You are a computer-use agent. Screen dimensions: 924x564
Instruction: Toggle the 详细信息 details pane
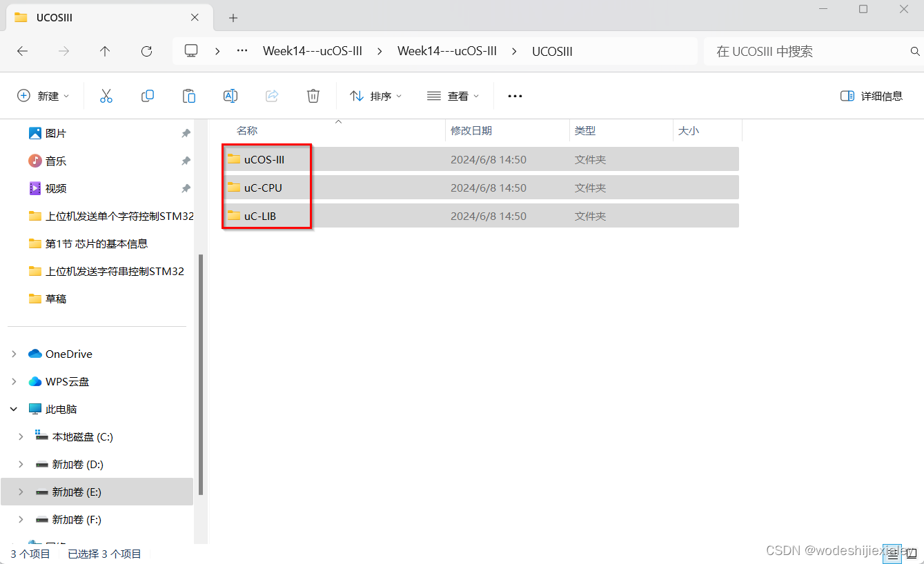[872, 96]
